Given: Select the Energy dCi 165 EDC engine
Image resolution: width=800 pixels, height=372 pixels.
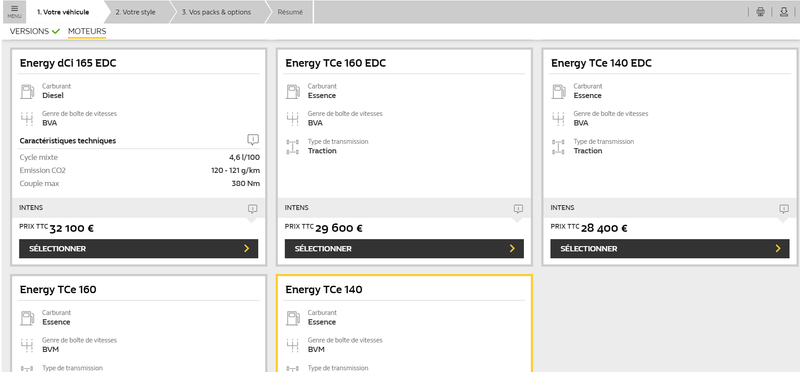Looking at the screenshot, I should pos(138,249).
